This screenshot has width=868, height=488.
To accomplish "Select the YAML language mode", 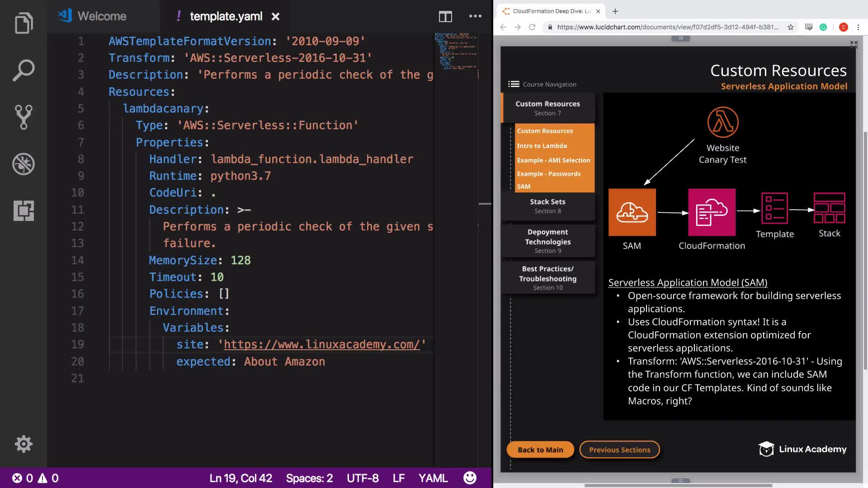I will click(x=433, y=478).
